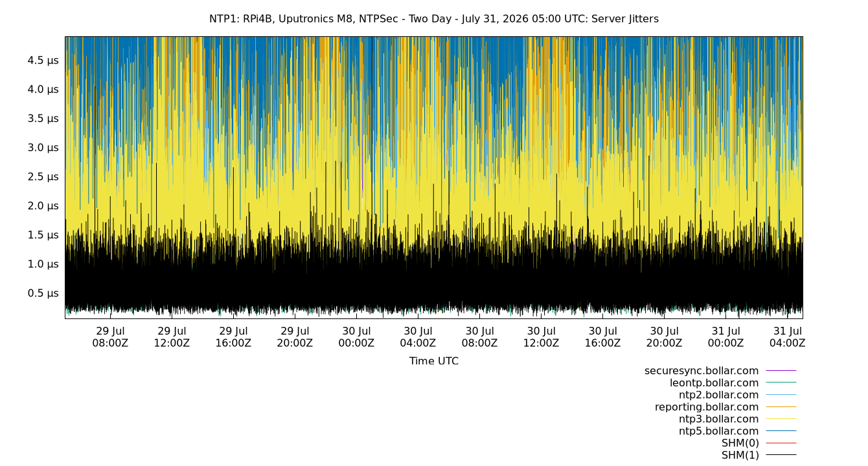Click the 30 Jul 00:00Z tick label
This screenshot has width=868, height=466.
point(356,337)
